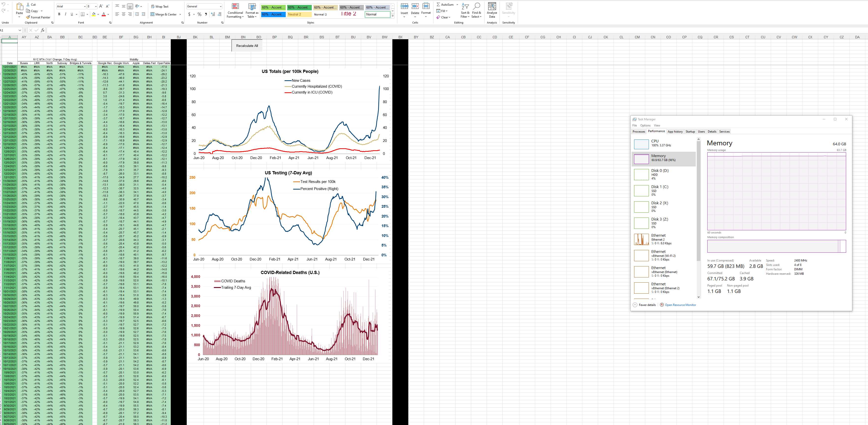Toggle italic formatting
The height and width of the screenshot is (425, 868).
pyautogui.click(x=65, y=14)
